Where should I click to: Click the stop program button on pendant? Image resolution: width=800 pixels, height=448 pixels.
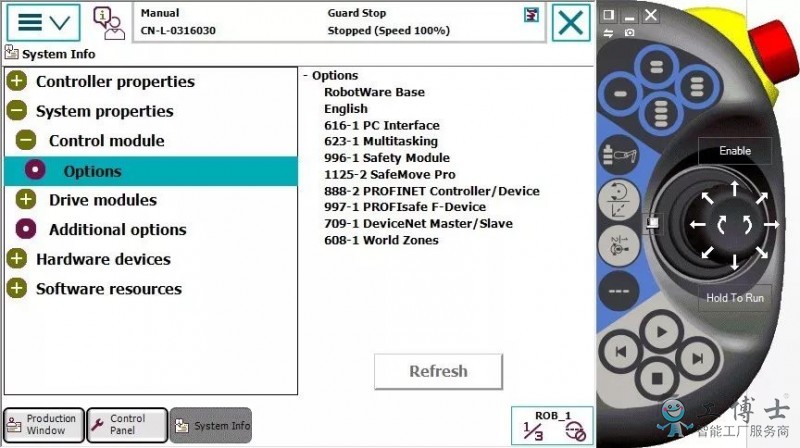tap(657, 379)
